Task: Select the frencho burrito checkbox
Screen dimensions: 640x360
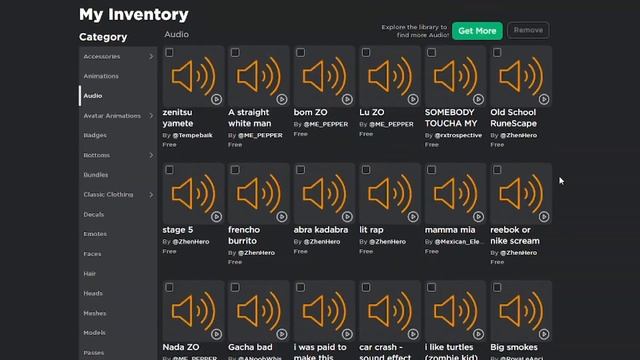Action: click(x=235, y=170)
